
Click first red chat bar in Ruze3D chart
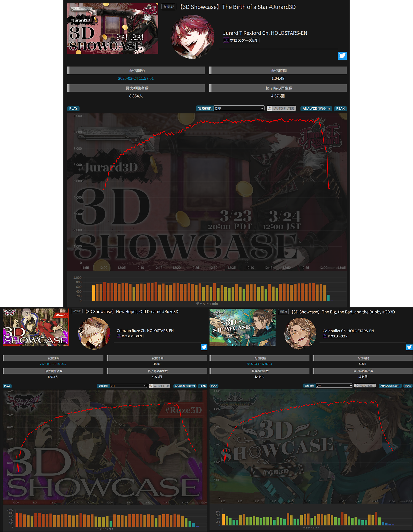(17, 520)
